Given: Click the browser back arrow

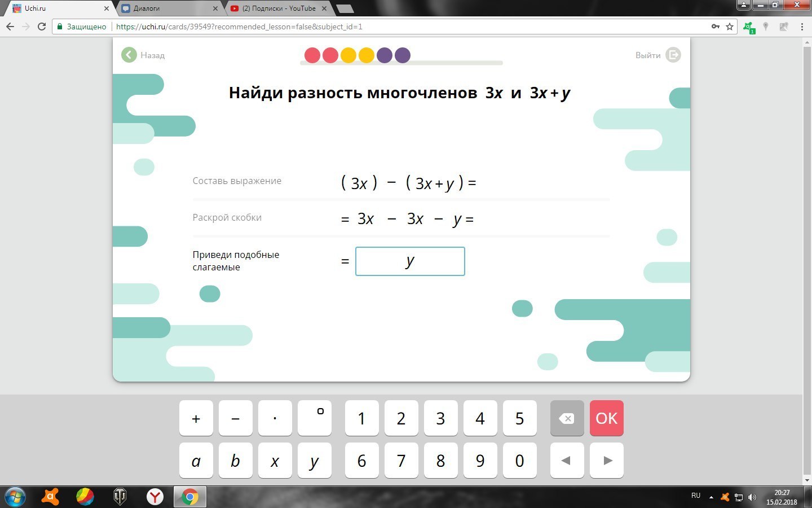Looking at the screenshot, I should click(10, 27).
